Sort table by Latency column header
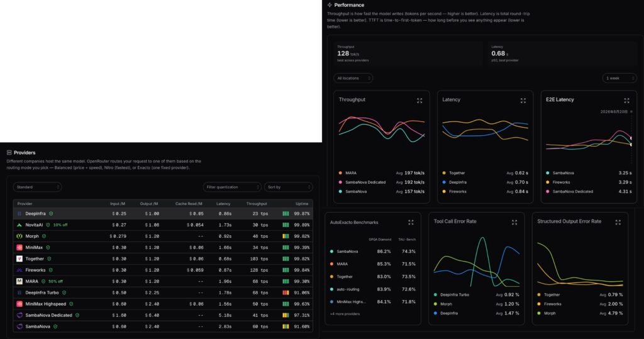 pyautogui.click(x=223, y=204)
